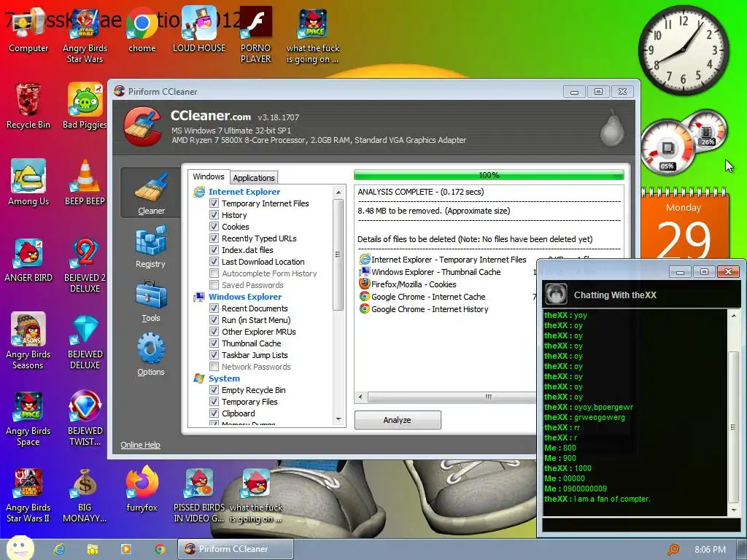The width and height of the screenshot is (747, 560).
Task: Enable Network Passwords checkbox
Action: pyautogui.click(x=214, y=367)
